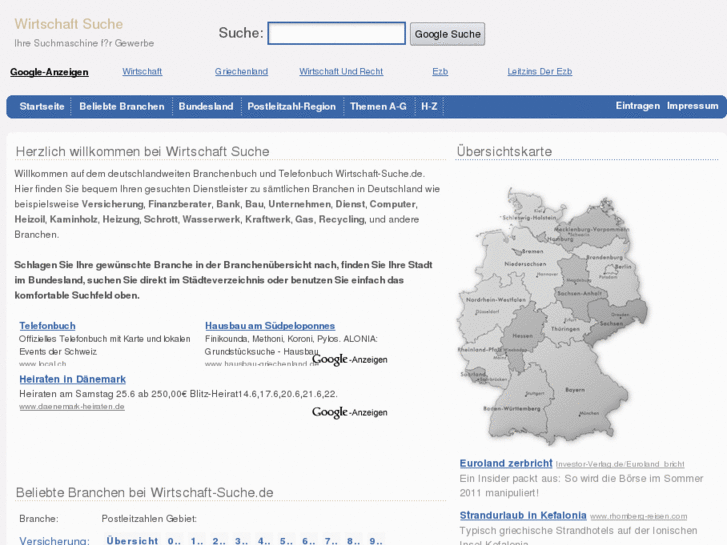The width and height of the screenshot is (727, 545).
Task: Select Brandenburg on the overview map
Action: 605,257
